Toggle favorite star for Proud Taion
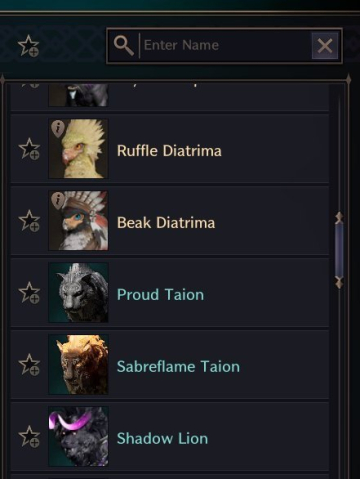The width and height of the screenshot is (360, 479). [29, 293]
